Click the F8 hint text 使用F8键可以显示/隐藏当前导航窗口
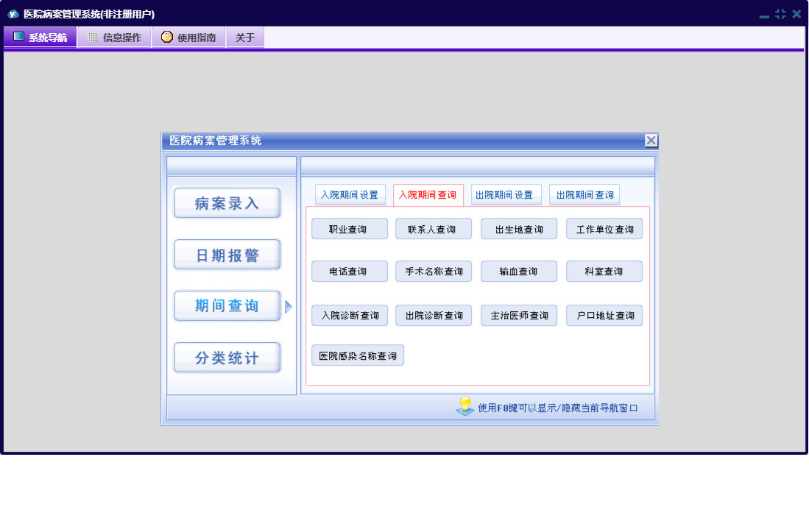This screenshot has width=809, height=532. [x=558, y=408]
